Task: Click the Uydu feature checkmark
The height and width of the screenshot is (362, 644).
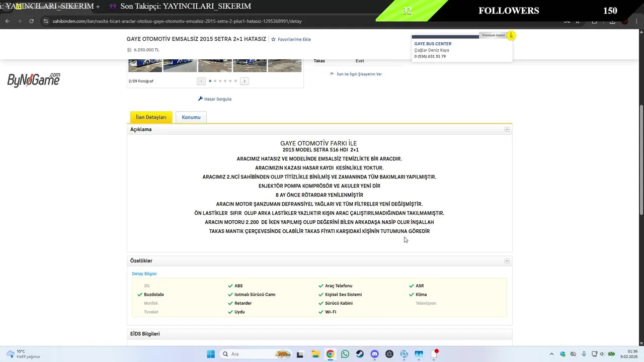Action: [230, 312]
